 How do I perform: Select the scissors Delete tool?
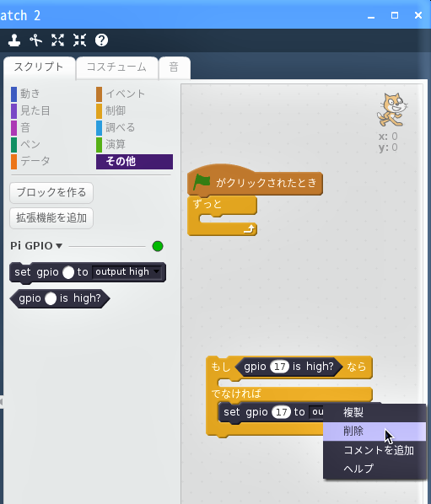click(x=36, y=40)
